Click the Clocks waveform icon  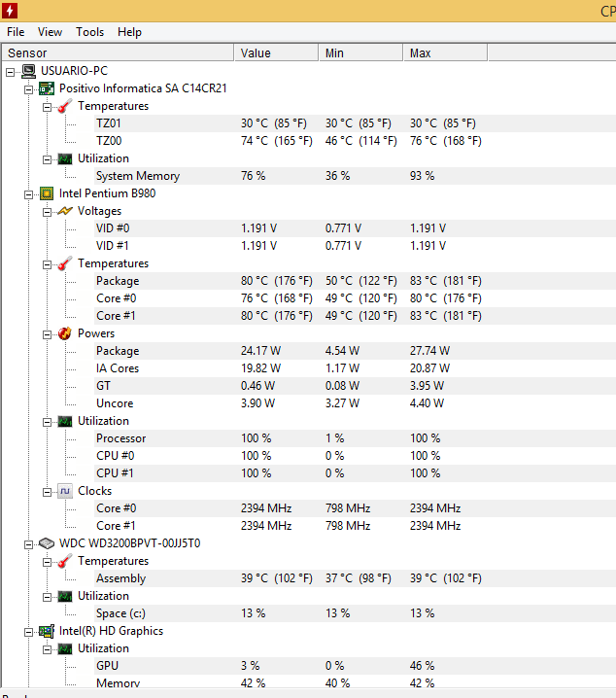(65, 491)
